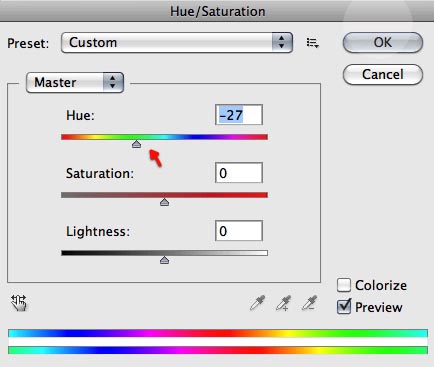
Task: Uncheck the Preview checkbox
Action: (344, 307)
